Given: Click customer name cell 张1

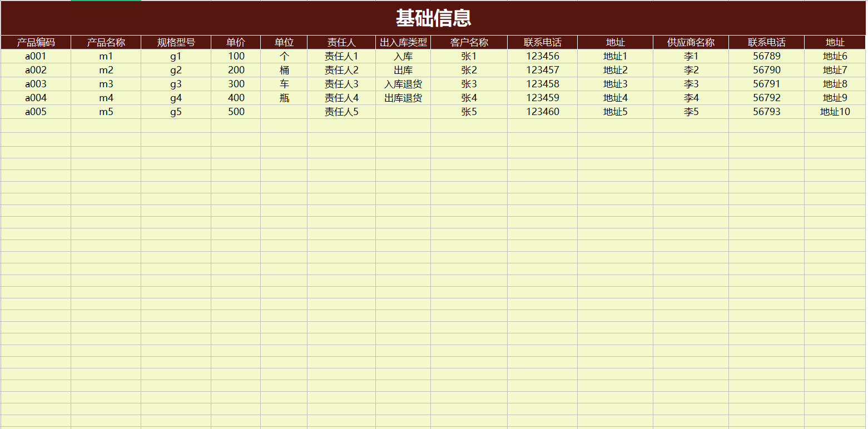Looking at the screenshot, I should [469, 56].
